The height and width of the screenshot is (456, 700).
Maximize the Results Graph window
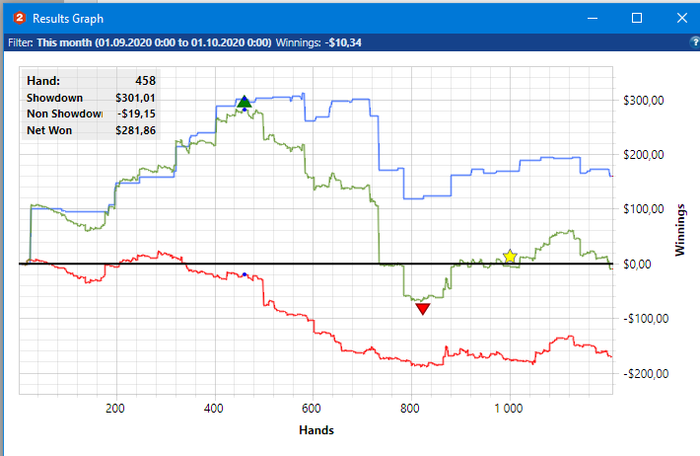pos(637,18)
